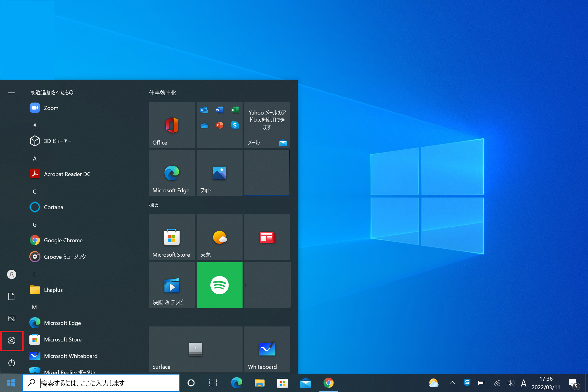Expand the Start menu hamburger icon

coord(12,92)
